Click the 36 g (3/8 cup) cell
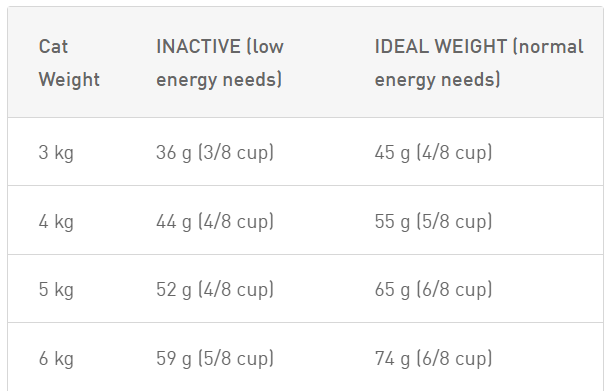 pos(215,152)
